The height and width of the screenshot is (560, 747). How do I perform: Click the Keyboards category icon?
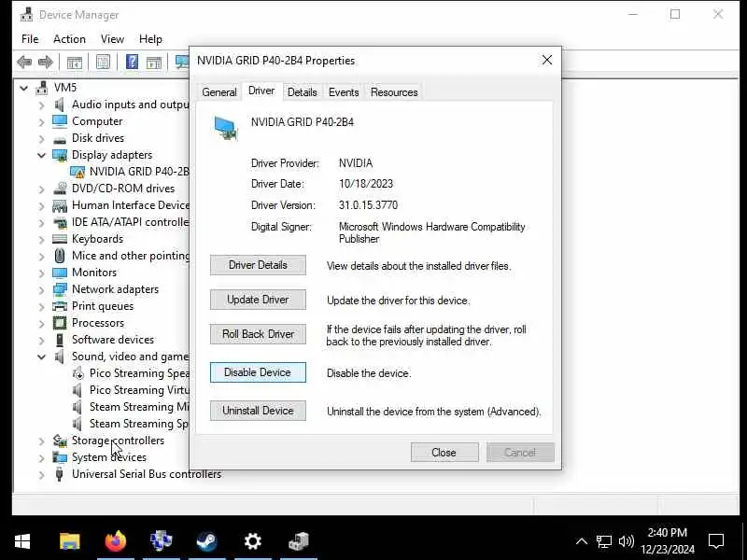coord(60,239)
